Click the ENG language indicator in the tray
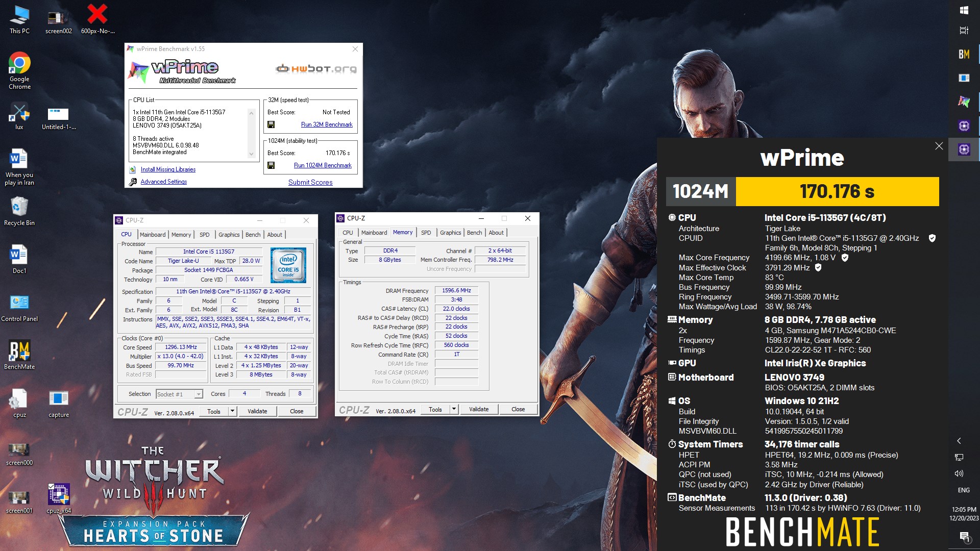Screen dimensions: 980x551 point(964,490)
